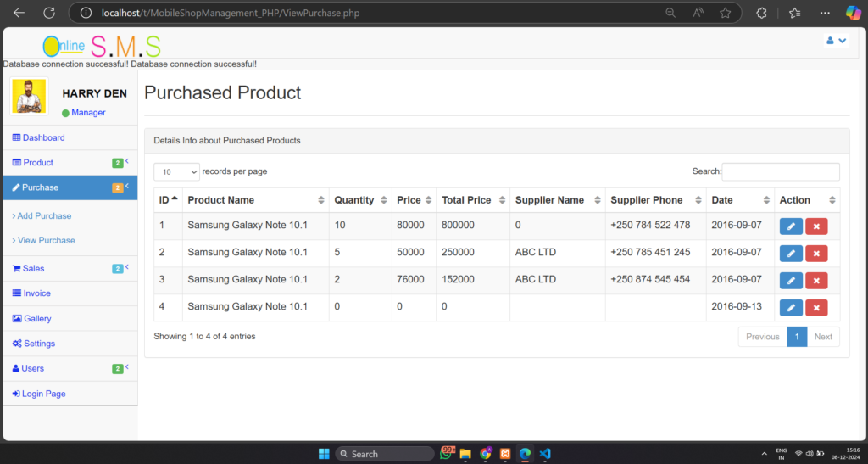
Task: Click Next pagination button
Action: pos(823,337)
